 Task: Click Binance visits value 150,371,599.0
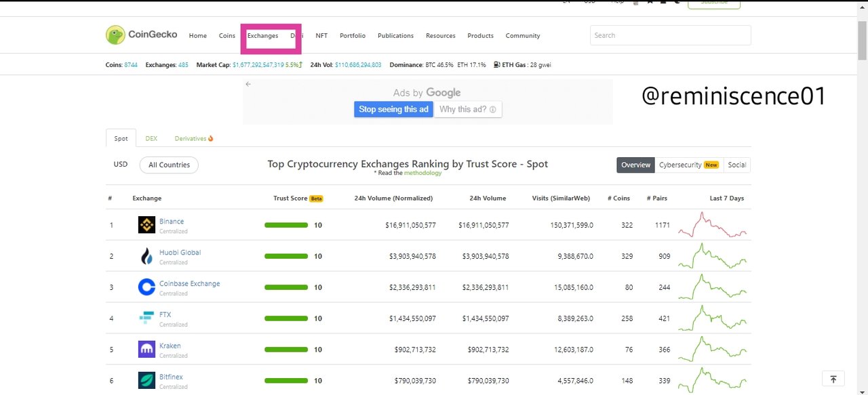tap(572, 225)
